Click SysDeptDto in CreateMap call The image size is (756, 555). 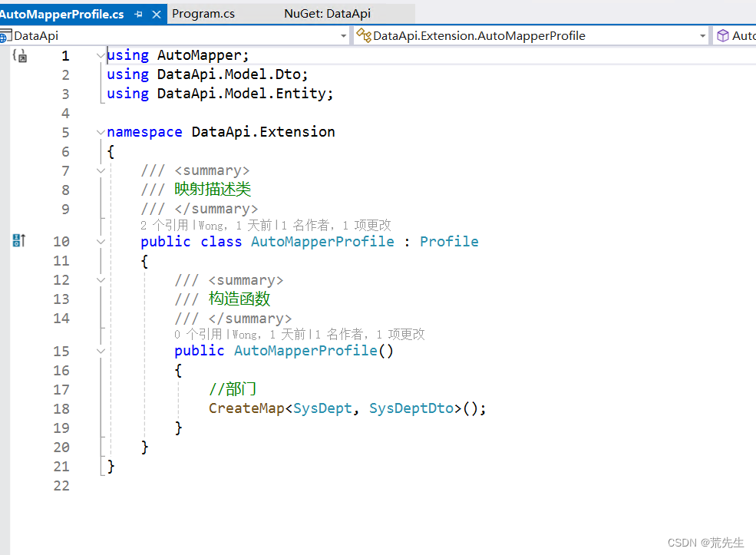pyautogui.click(x=411, y=408)
